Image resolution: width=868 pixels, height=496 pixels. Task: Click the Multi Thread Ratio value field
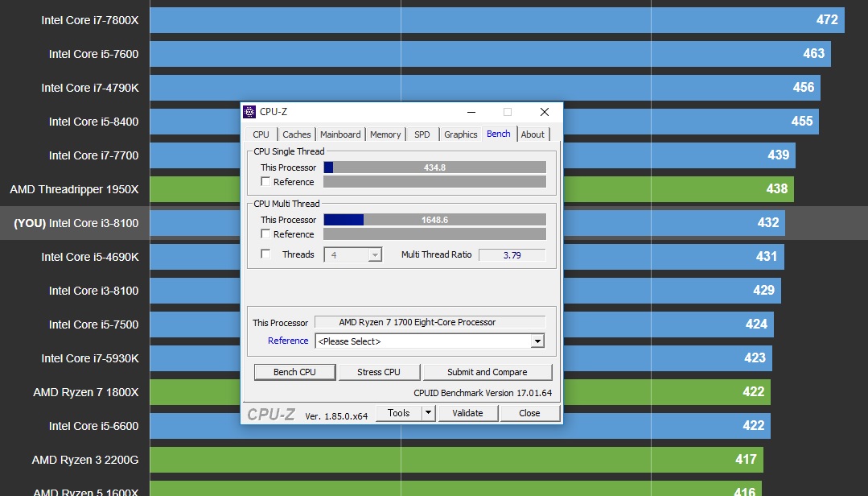512,254
